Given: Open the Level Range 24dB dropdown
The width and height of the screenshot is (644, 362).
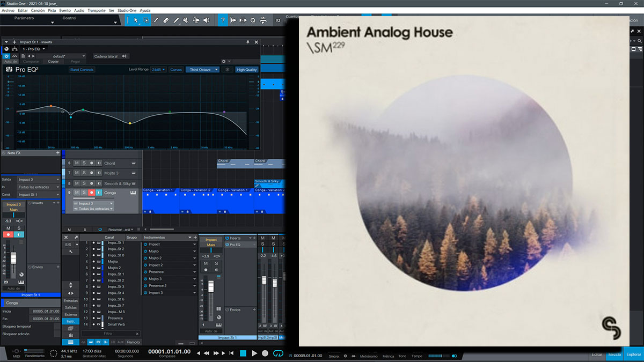Looking at the screenshot, I should [x=158, y=70].
